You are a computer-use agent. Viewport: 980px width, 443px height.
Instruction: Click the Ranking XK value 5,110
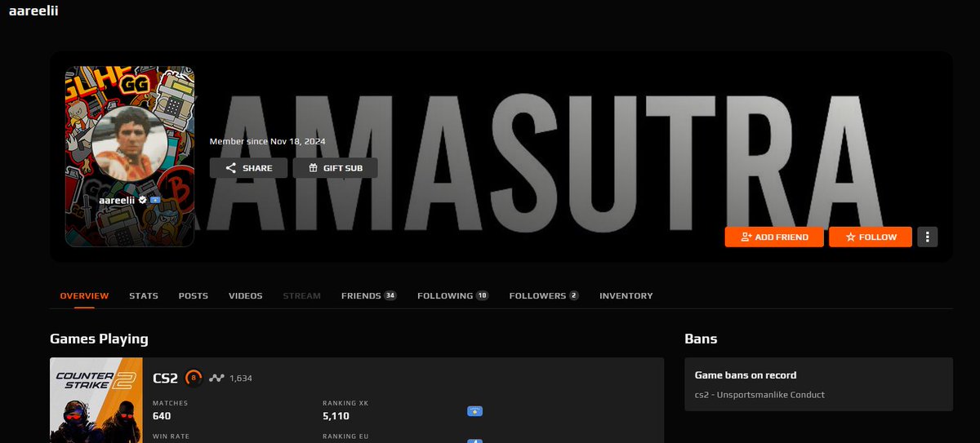coord(336,416)
